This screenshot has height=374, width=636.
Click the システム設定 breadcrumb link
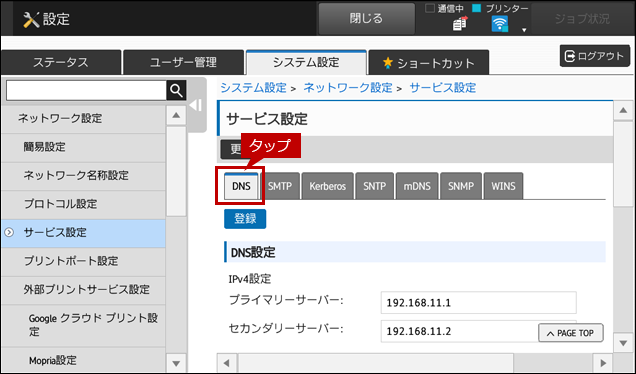point(254,88)
